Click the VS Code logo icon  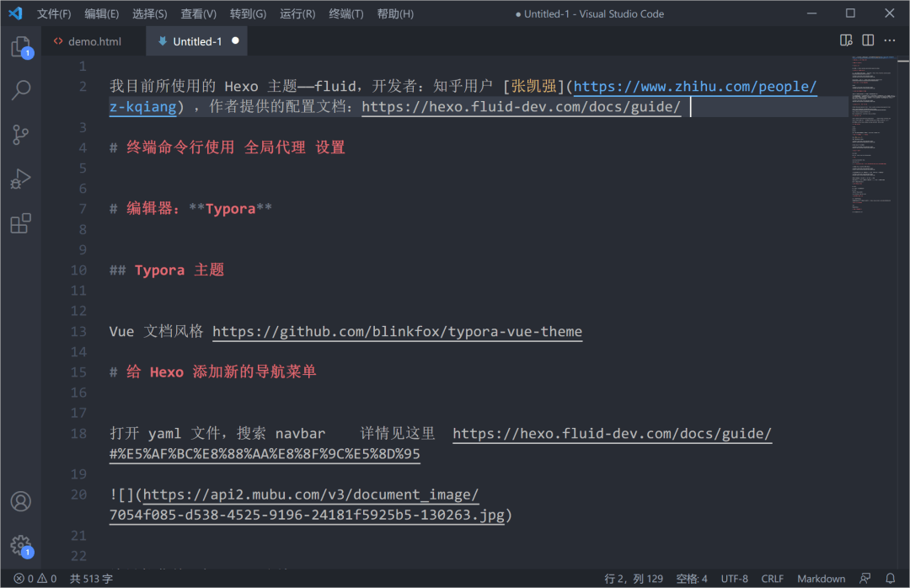tap(16, 13)
